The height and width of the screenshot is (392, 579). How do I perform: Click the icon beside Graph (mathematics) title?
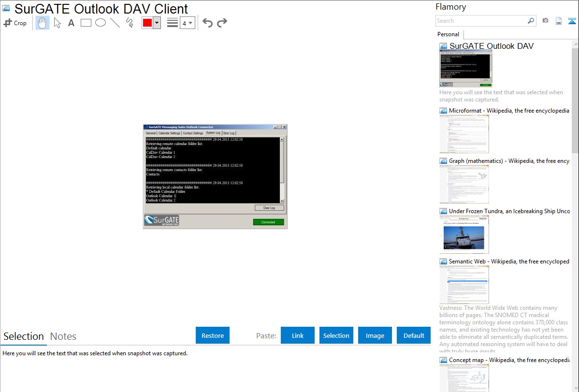coord(443,161)
